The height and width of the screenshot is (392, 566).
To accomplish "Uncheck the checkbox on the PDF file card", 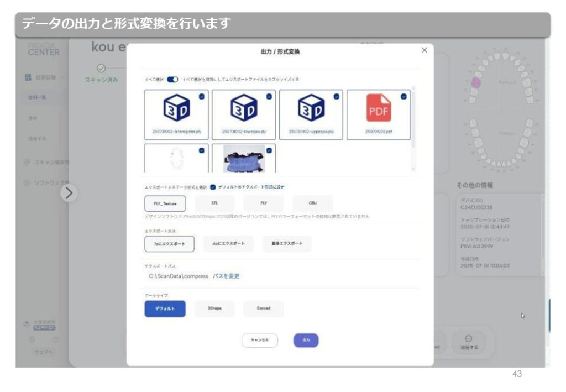I will pyautogui.click(x=403, y=96).
